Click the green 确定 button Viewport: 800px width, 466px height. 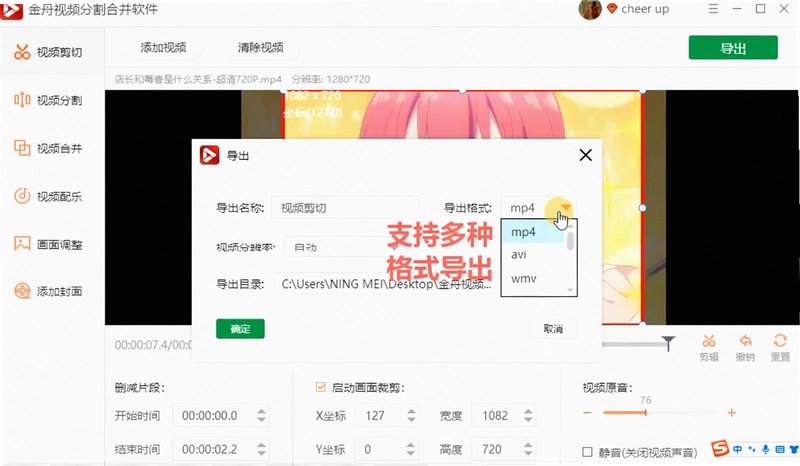pos(240,329)
